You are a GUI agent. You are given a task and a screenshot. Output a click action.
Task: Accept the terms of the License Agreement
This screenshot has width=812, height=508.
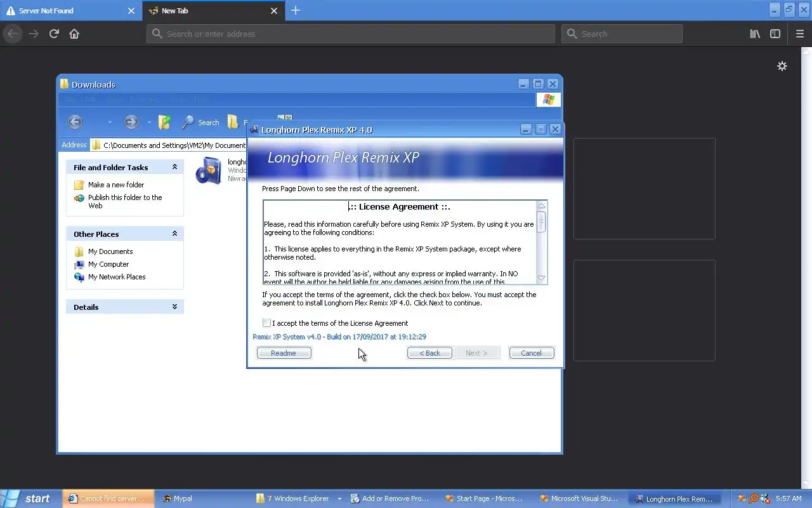[267, 323]
